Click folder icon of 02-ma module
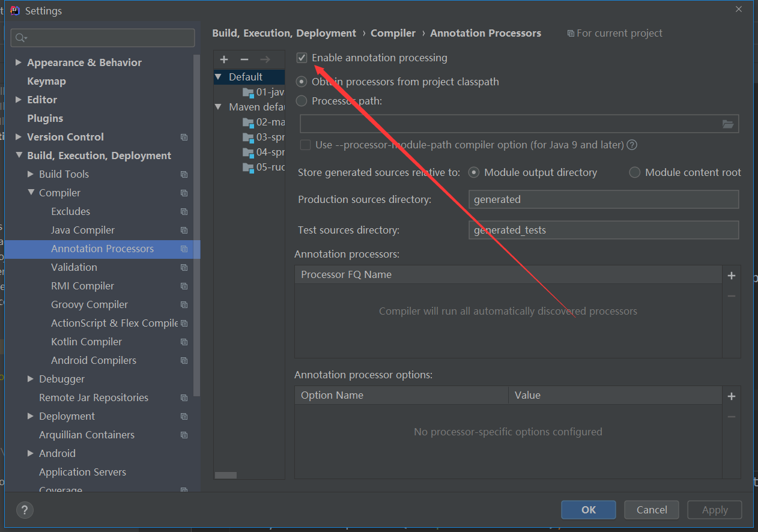 tap(249, 122)
